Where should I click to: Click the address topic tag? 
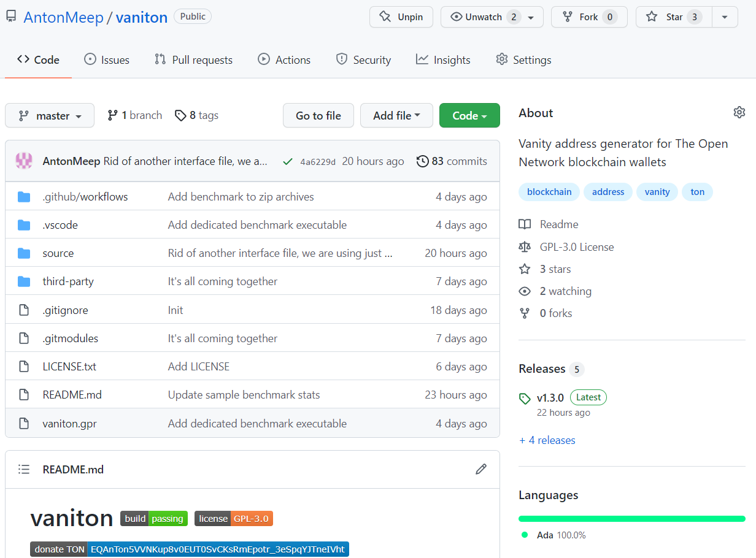(x=608, y=192)
